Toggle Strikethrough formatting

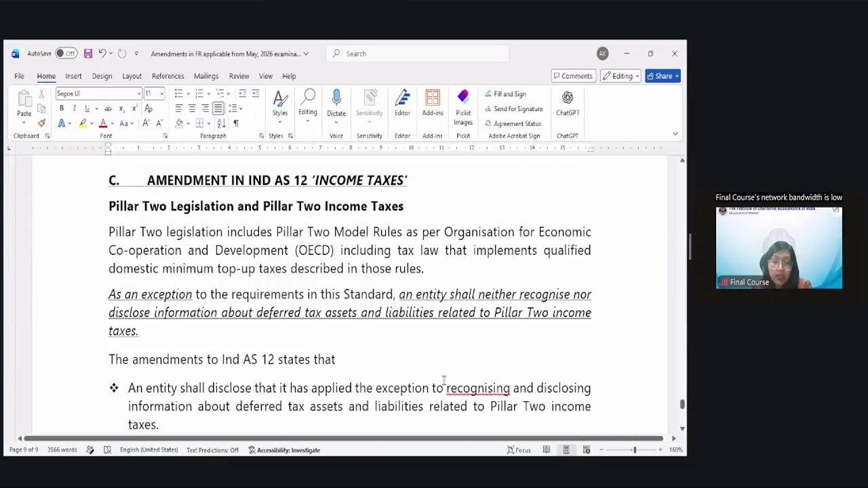(x=108, y=108)
